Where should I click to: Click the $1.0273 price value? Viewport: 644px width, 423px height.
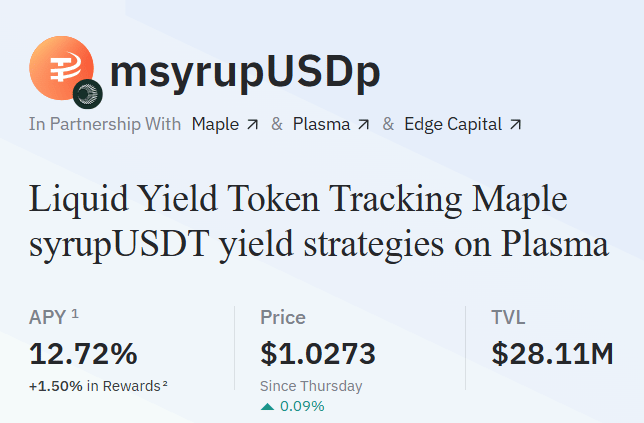[x=318, y=353]
